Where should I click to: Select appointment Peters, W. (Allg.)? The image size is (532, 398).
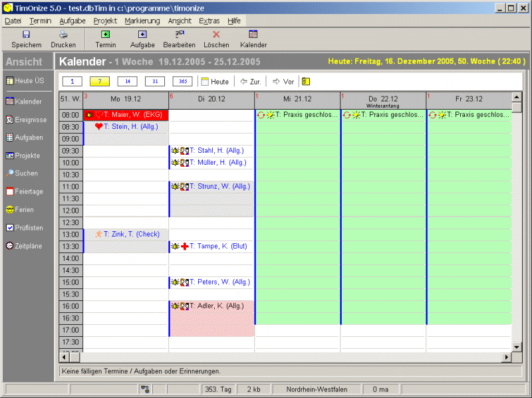(x=211, y=282)
